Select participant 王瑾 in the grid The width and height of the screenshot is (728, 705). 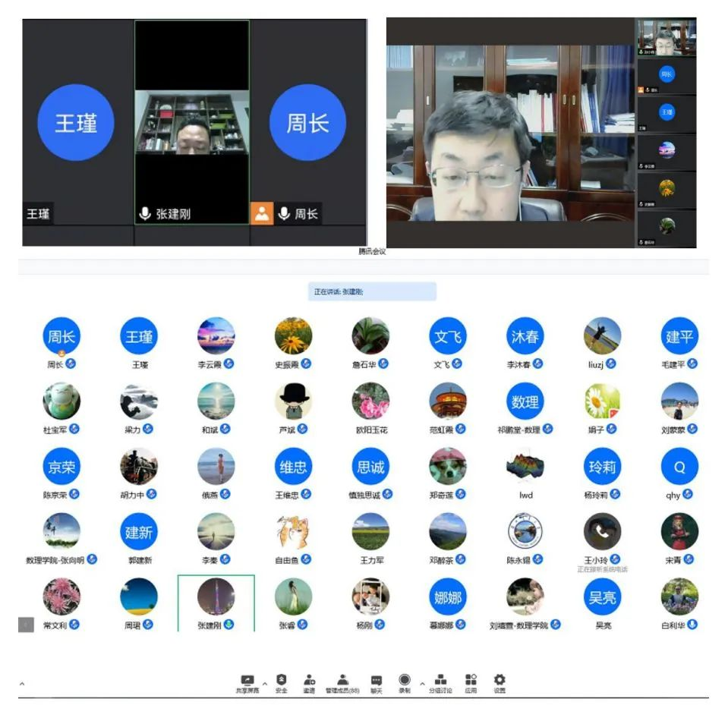click(139, 337)
